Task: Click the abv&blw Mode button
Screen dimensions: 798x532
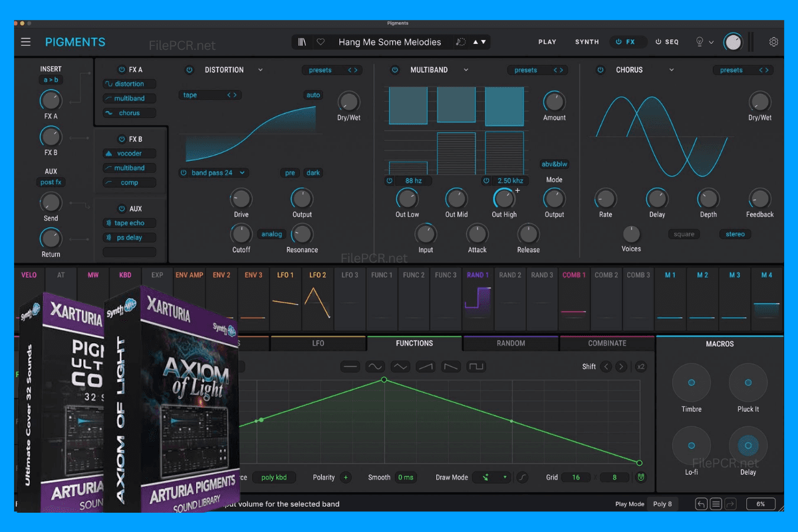Action: coord(554,164)
